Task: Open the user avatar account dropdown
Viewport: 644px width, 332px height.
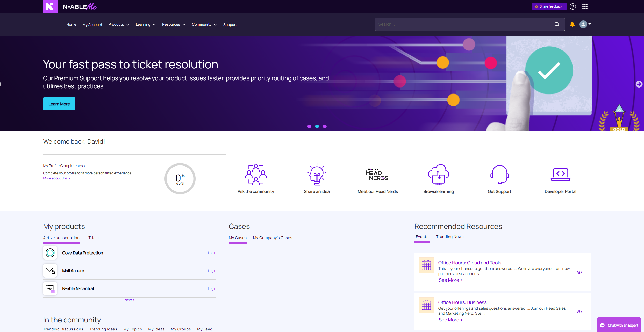Action: pos(585,24)
